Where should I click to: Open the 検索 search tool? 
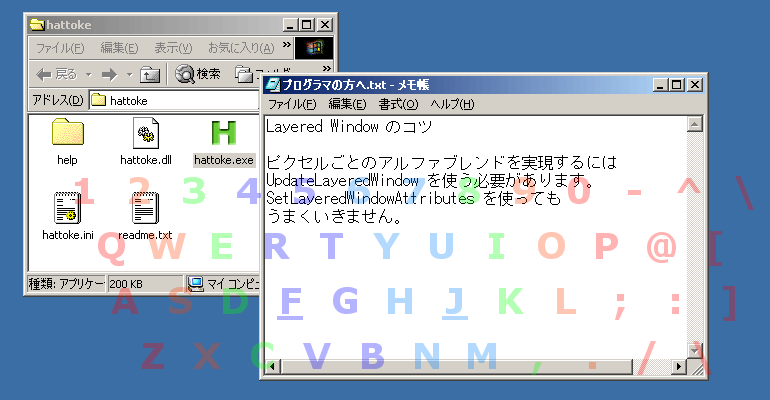pyautogui.click(x=197, y=74)
